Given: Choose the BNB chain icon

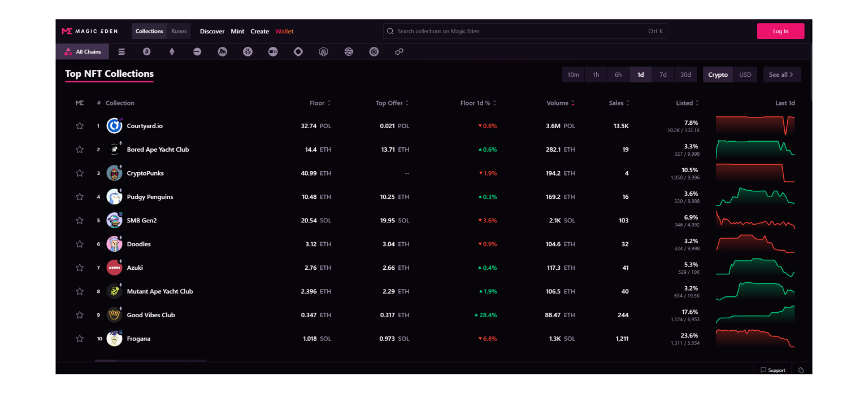Looking at the screenshot, I should pyautogui.click(x=374, y=52).
